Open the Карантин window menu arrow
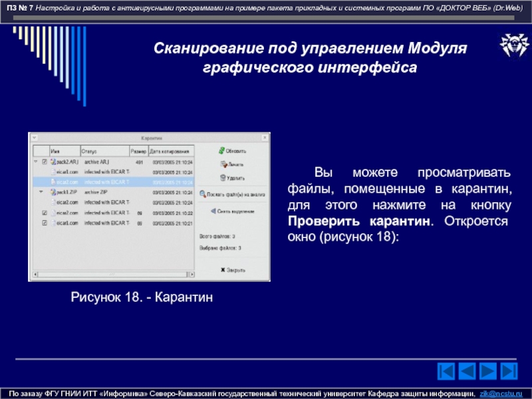 click(34, 137)
